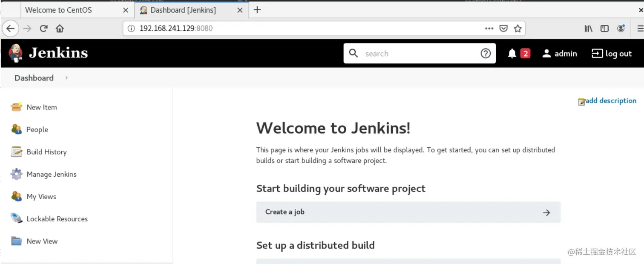Expand the Dashboard breadcrumb arrow
This screenshot has height=264, width=644.
coord(66,78)
